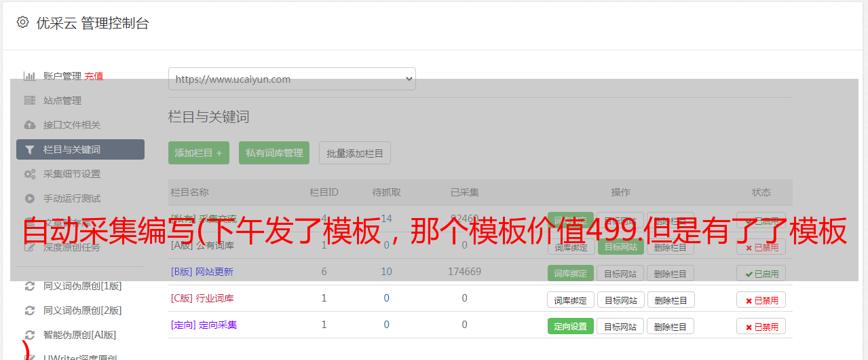
Task: Toggle 已禁用 status for 行业词库
Action: 761,300
